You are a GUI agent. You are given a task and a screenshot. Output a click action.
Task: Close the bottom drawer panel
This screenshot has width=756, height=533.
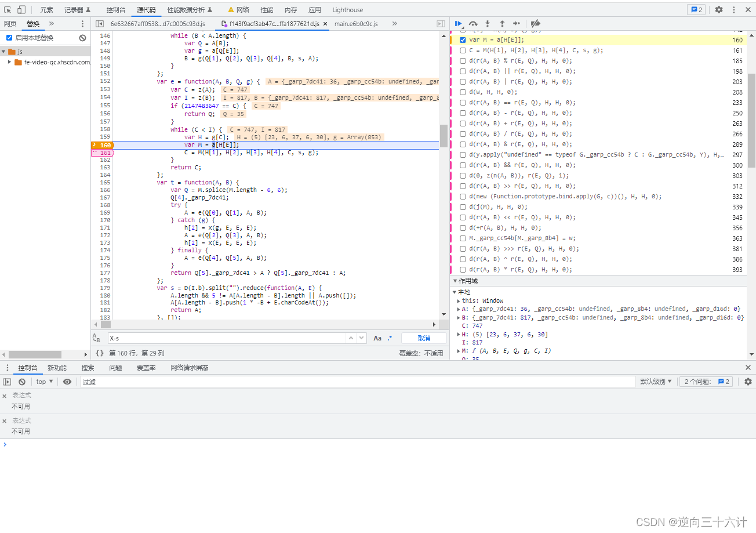(x=748, y=368)
